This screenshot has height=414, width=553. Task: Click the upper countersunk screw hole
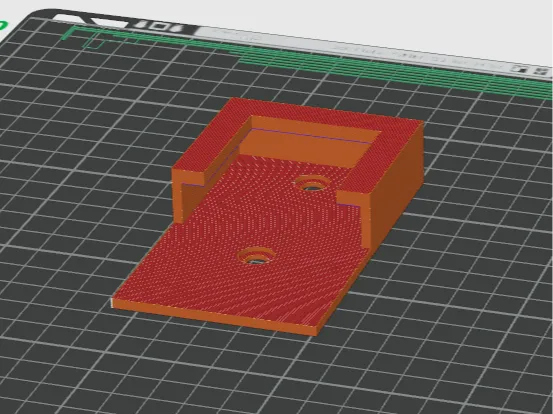click(312, 184)
